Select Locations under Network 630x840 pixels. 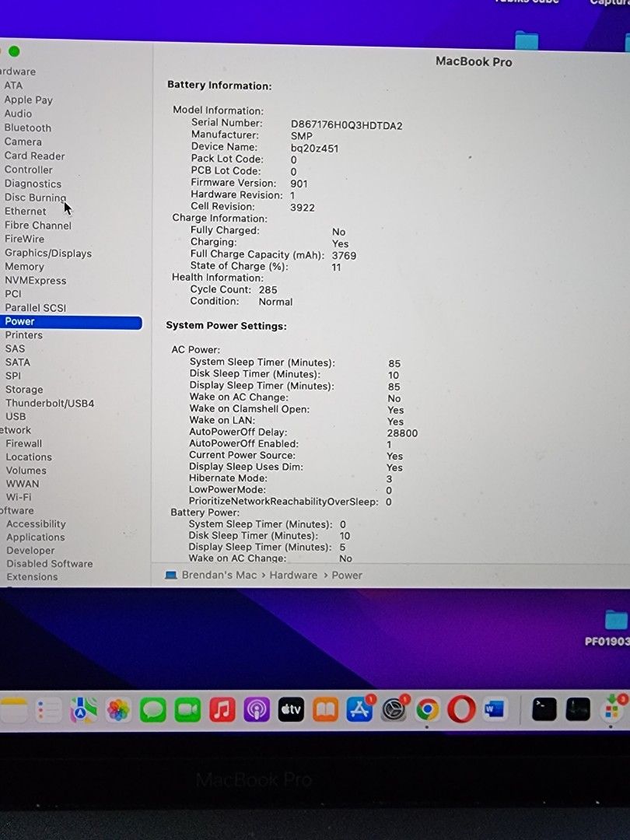click(29, 457)
